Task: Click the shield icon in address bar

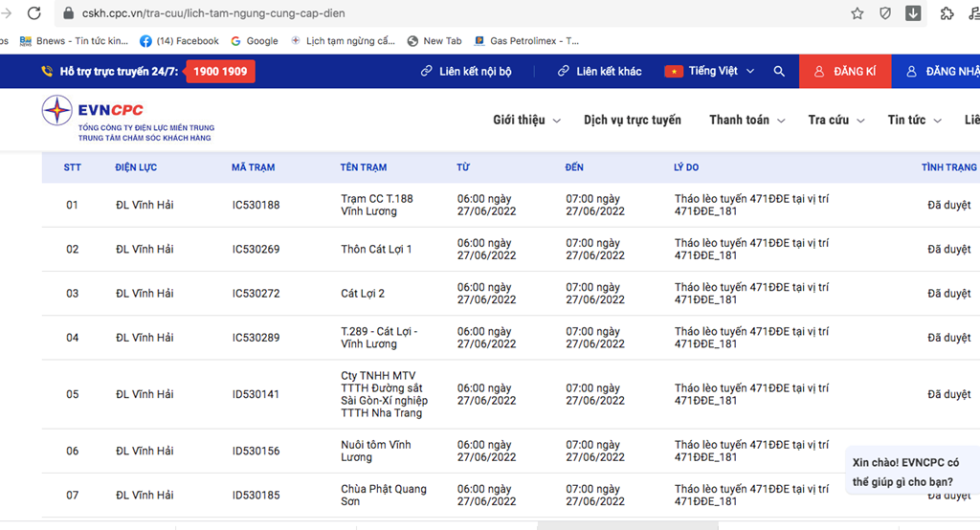Action: pyautogui.click(x=885, y=13)
